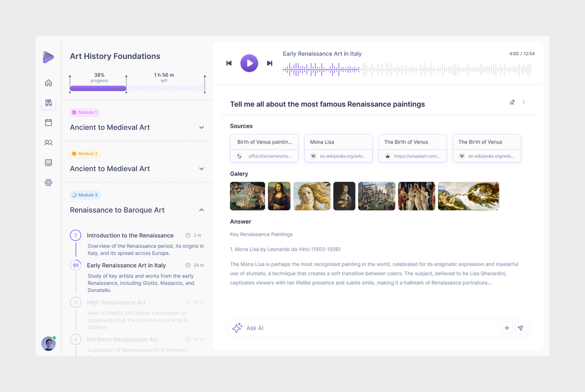Open the unsplash Birth of Venus source
Screen dimensions: 585x392
coord(413,148)
